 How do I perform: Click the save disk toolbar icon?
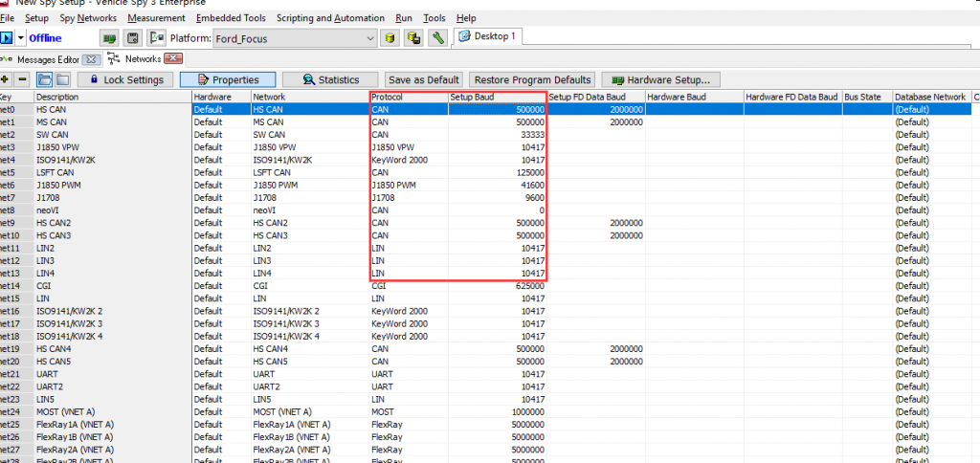click(133, 38)
